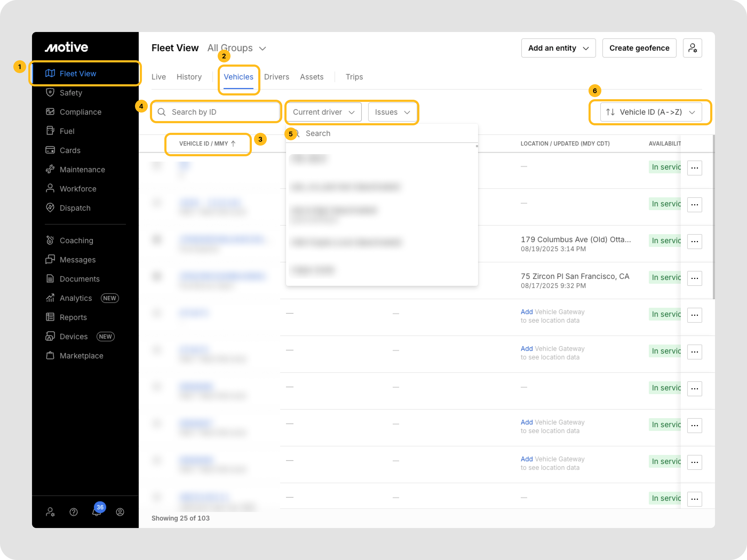Click the Search by ID field
Viewport: 747px width, 560px height.
(x=216, y=112)
